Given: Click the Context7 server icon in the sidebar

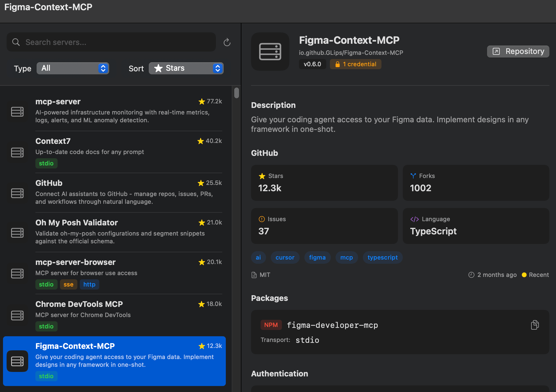Looking at the screenshot, I should [x=17, y=152].
